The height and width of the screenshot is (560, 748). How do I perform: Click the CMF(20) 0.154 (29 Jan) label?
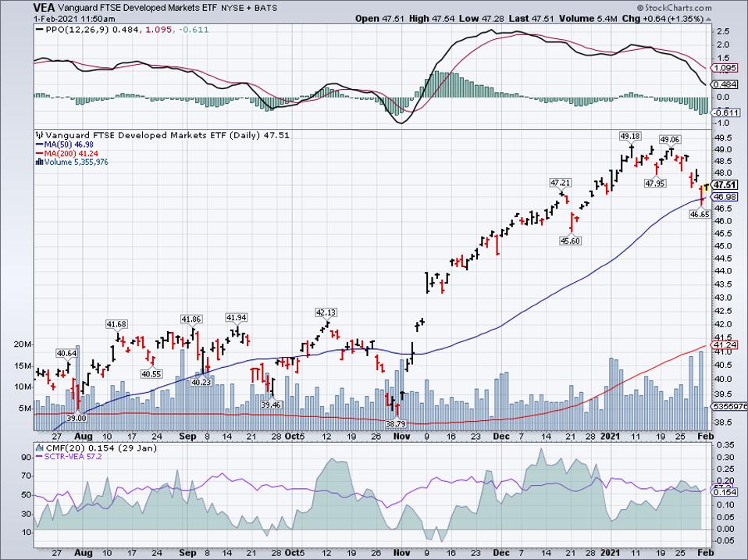(100, 448)
